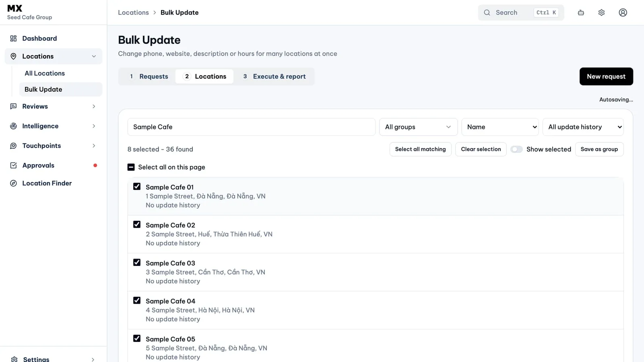Viewport: 644px width, 362px height.
Task: Open the user profile avatar icon
Action: 623,12
